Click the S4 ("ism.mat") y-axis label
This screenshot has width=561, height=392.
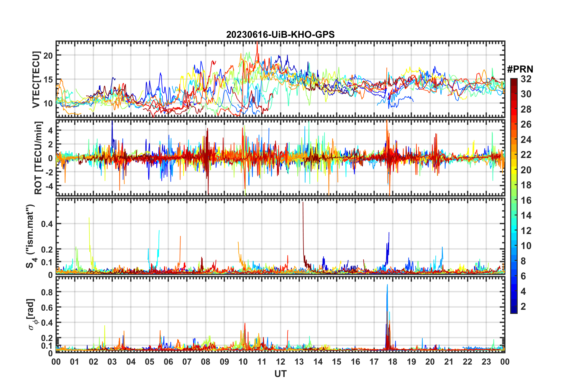[x=31, y=236]
